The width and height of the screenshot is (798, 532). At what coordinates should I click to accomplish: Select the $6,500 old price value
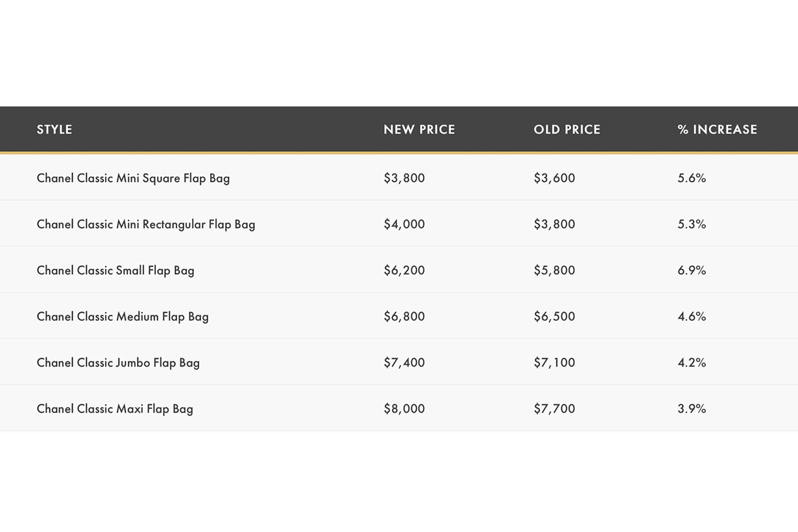(x=554, y=317)
